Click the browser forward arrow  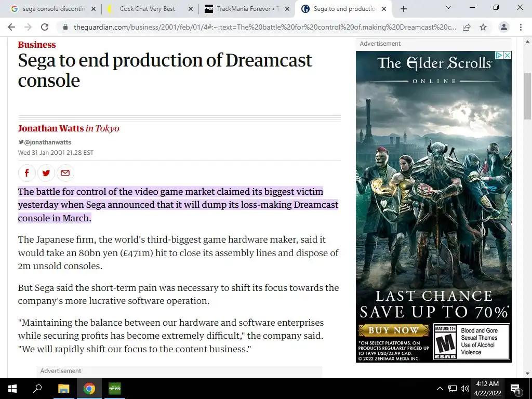click(x=28, y=27)
